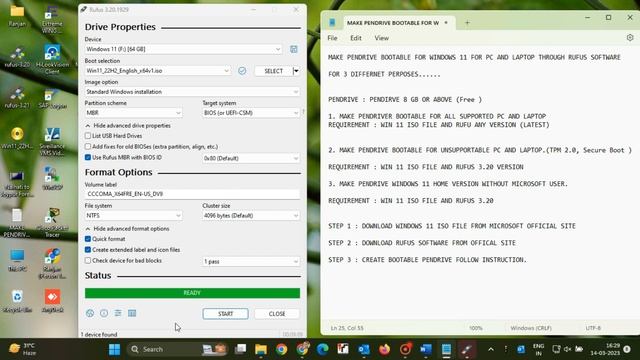Image resolution: width=640 pixels, height=360 pixels.
Task: Open Windows Start button on taskbar
Action: (x=115, y=349)
